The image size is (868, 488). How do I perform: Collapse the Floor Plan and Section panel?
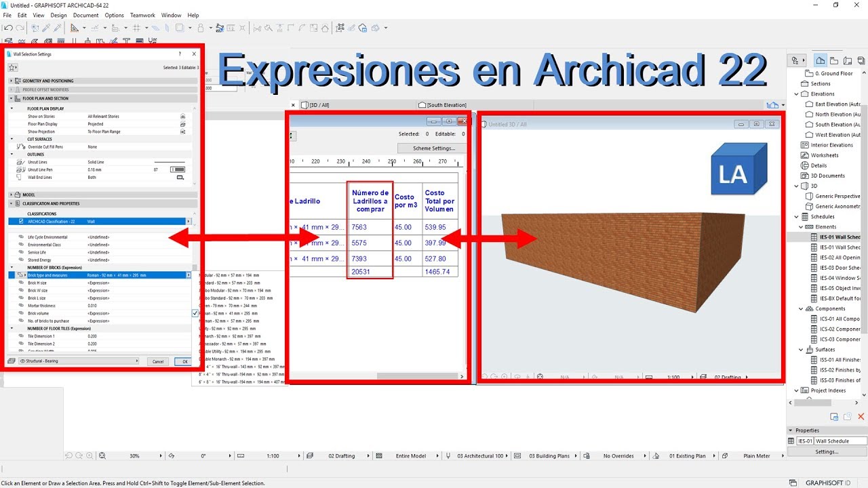tap(13, 98)
